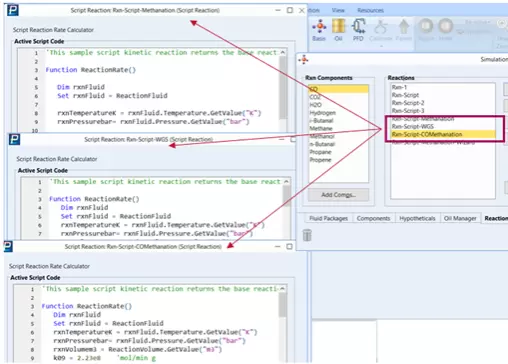Open the PFD flowsheet ribbon icon
The image size is (508, 364).
coord(358,30)
